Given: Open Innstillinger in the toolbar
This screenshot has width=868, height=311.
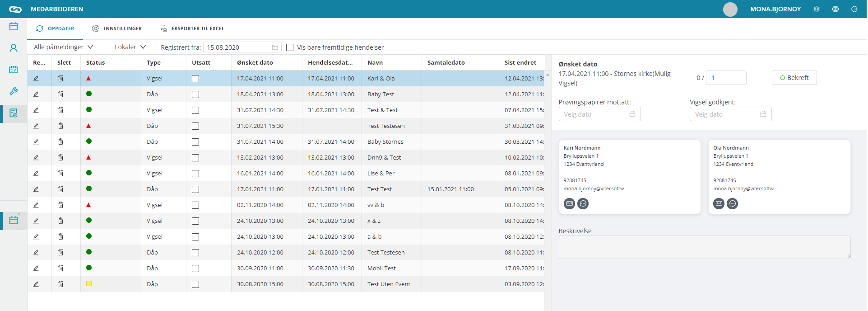Looking at the screenshot, I should (x=117, y=28).
